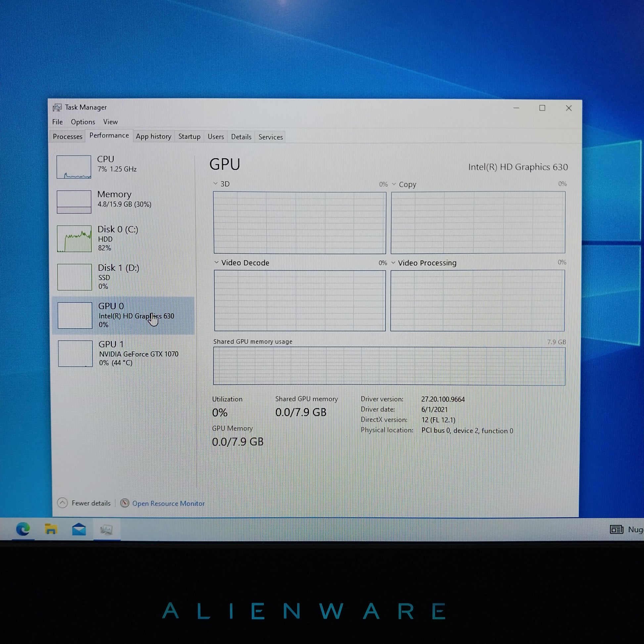Viewport: 644px width, 644px height.
Task: Click the Shared GPU memory 0.0/7.9 GB value
Action: click(x=301, y=412)
